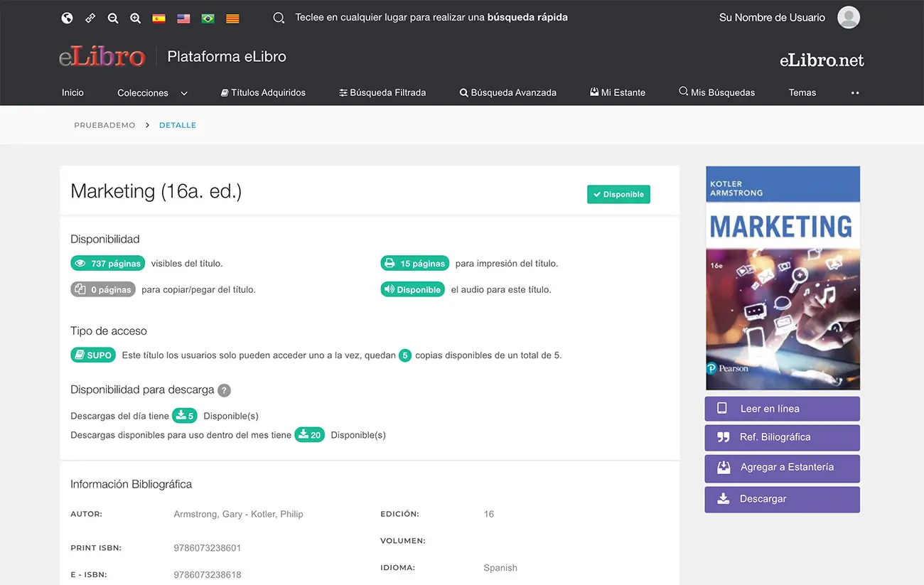Click the globe icon in top bar
Viewport: 924px width, 585px height.
point(67,18)
